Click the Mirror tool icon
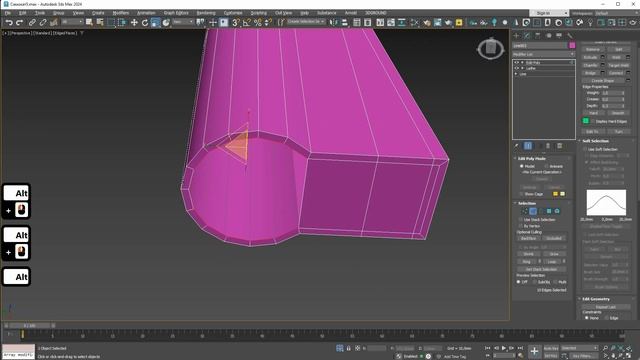The width and height of the screenshot is (640, 360). 333,23
